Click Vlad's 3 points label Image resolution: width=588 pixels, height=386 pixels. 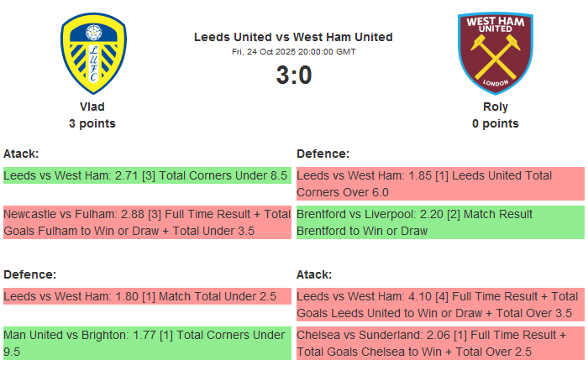92,123
